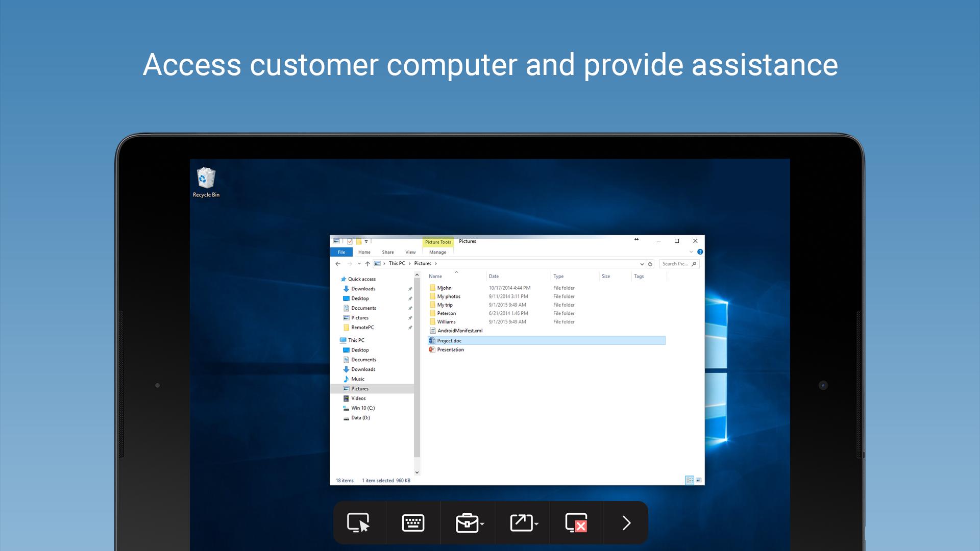Screen dimensions: 980x551
Task: Click the File menu button
Action: (x=341, y=252)
